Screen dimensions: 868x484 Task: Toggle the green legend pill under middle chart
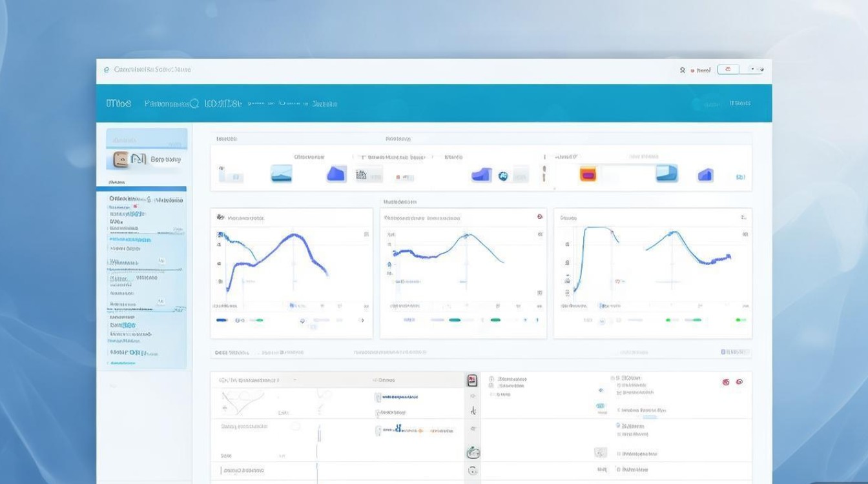point(495,320)
